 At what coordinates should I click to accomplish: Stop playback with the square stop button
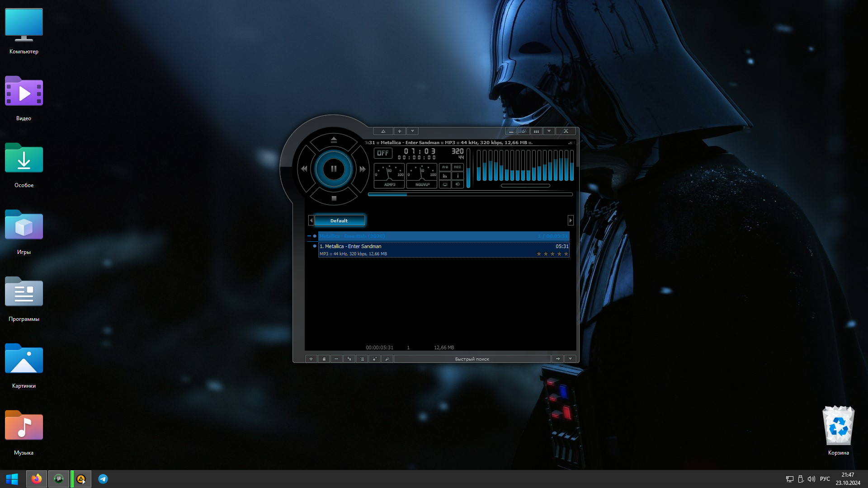334,198
